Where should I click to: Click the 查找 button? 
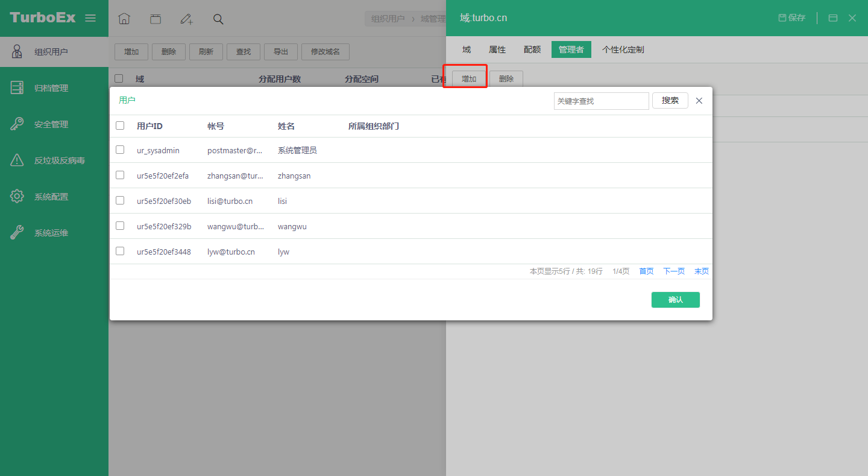click(244, 52)
